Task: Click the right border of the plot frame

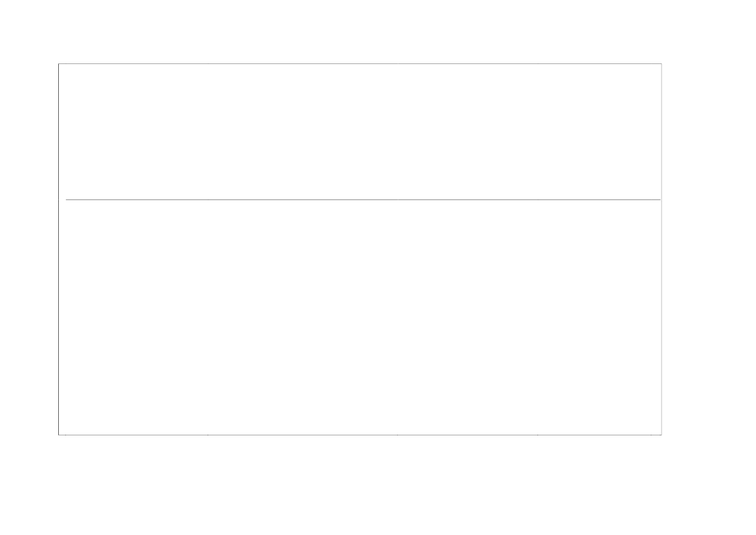Action: point(662,249)
